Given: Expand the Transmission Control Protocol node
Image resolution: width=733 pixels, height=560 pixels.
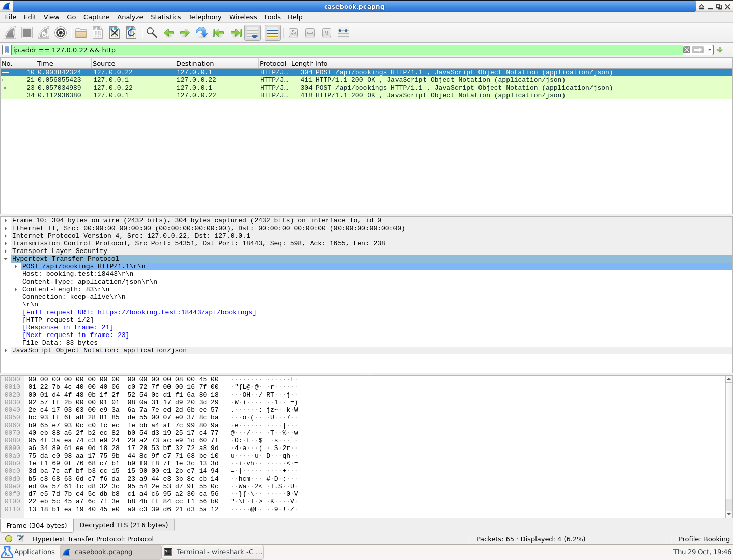Looking at the screenshot, I should click(x=6, y=244).
